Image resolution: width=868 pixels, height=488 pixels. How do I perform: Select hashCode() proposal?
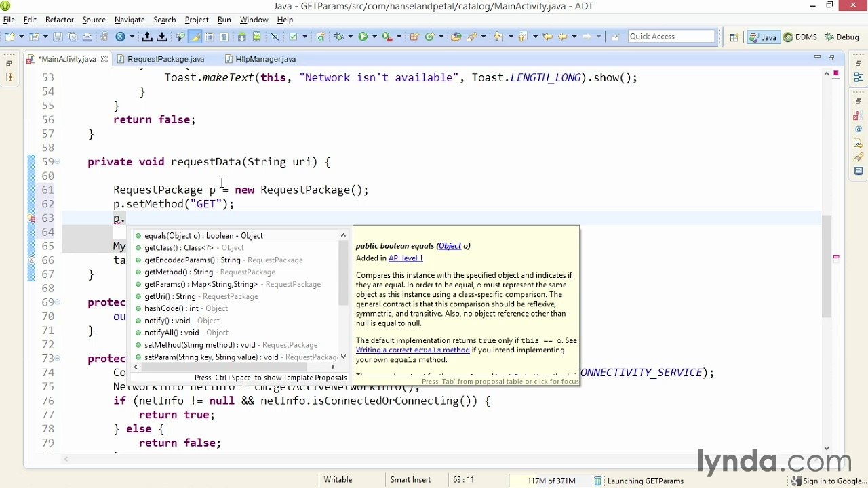(x=236, y=309)
